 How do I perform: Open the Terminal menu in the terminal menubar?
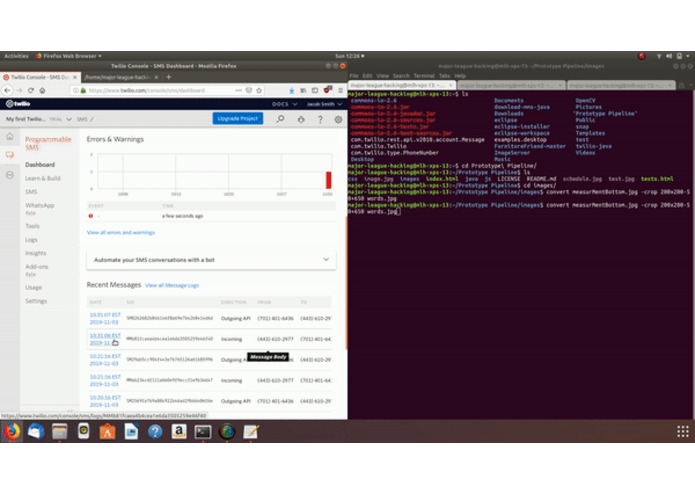pyautogui.click(x=424, y=76)
